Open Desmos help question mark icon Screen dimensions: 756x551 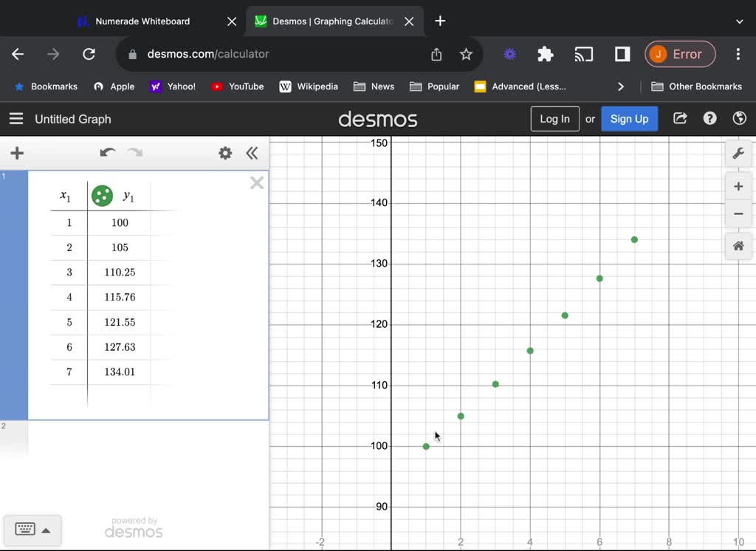coord(709,118)
